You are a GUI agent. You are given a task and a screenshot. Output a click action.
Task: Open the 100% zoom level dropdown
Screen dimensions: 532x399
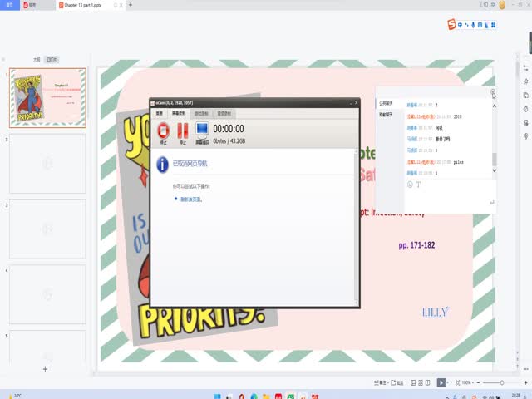(x=467, y=382)
